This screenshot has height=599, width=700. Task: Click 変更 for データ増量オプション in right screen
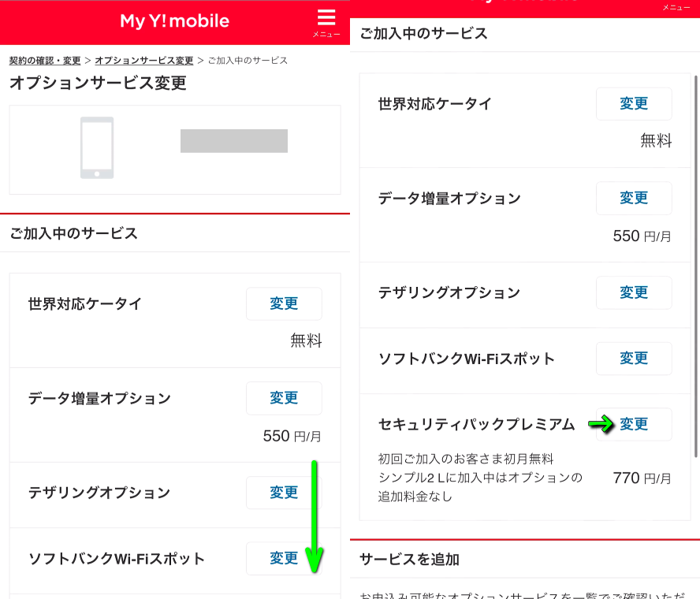pyautogui.click(x=634, y=198)
